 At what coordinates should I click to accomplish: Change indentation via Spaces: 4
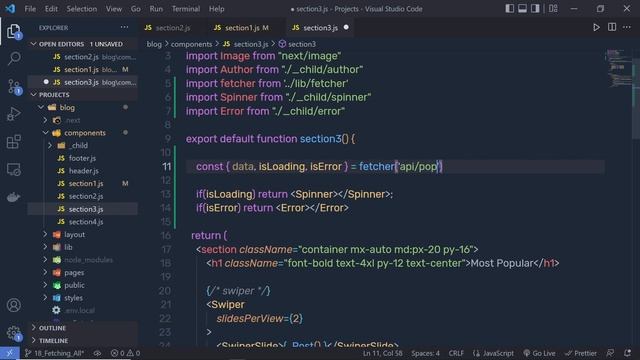tap(425, 353)
